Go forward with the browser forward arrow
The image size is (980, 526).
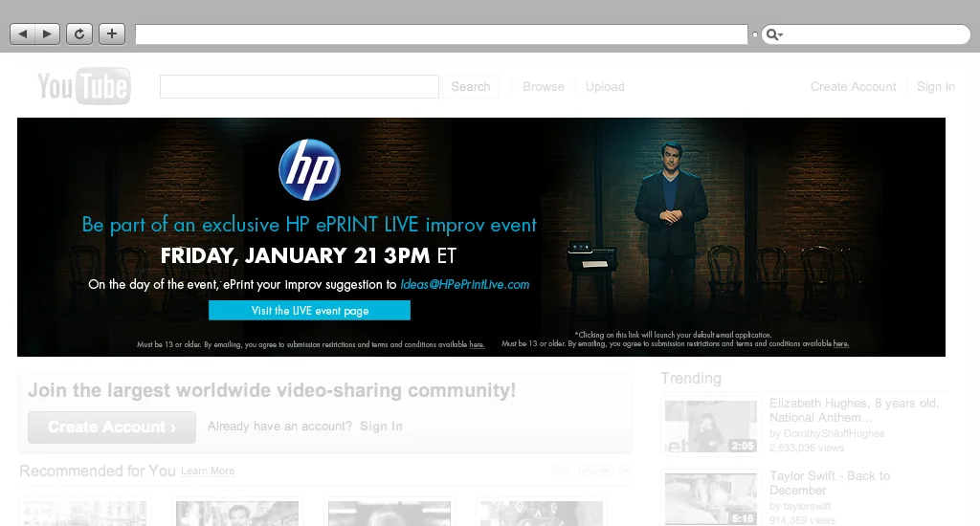click(x=48, y=33)
